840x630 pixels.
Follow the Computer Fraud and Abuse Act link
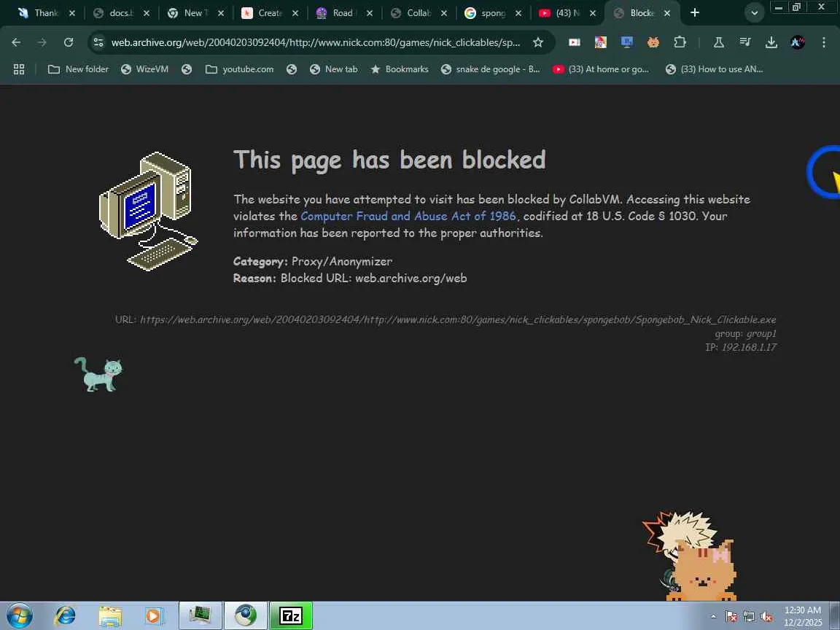[408, 216]
